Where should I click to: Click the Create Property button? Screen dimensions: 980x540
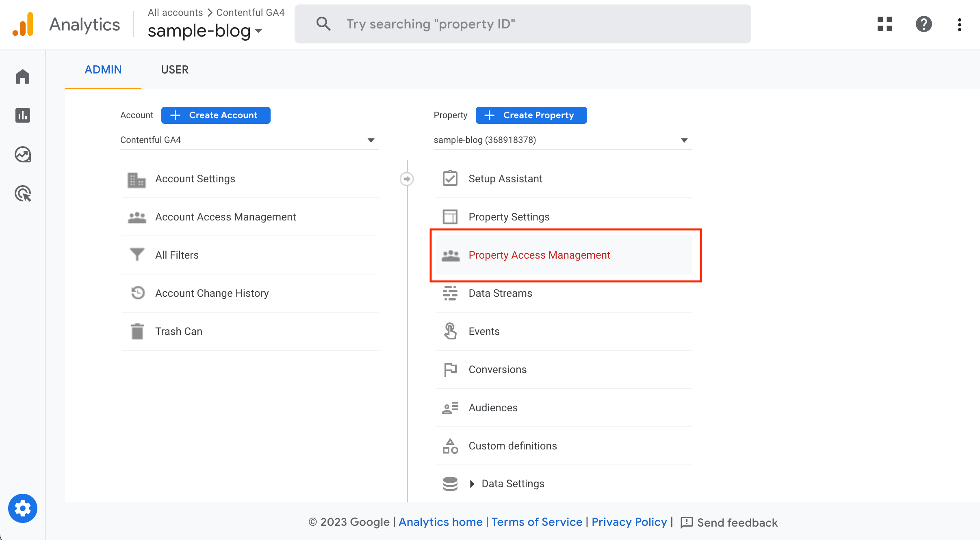[x=531, y=115]
